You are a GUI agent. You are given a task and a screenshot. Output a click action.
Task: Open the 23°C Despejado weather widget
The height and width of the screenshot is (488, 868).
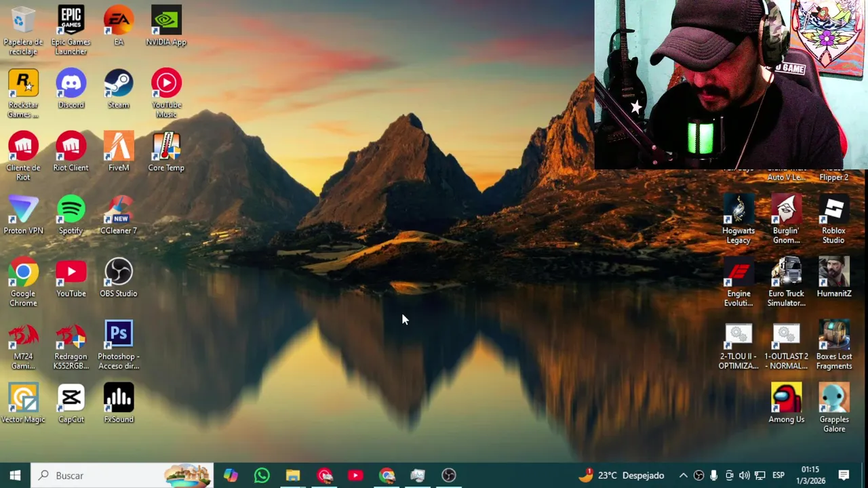(x=621, y=475)
